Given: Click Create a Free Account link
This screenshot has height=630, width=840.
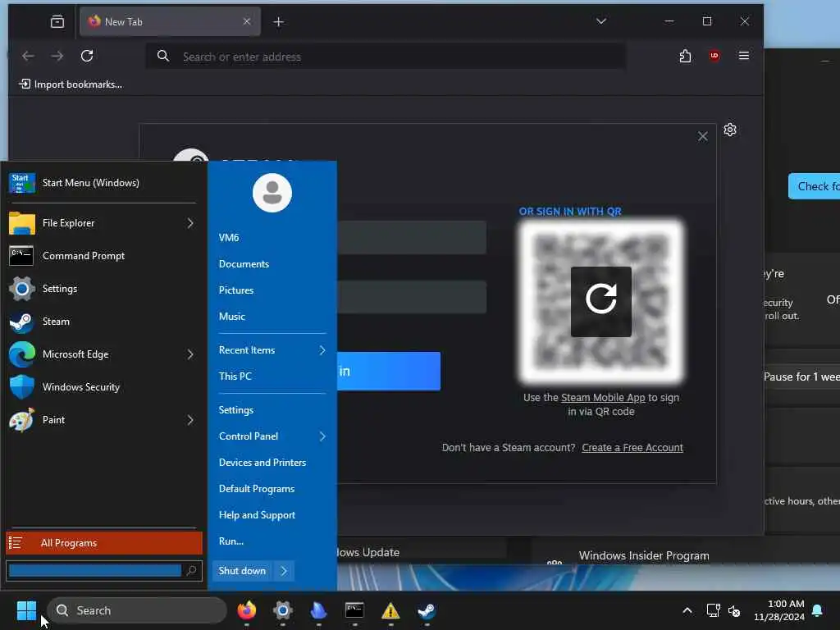Looking at the screenshot, I should click(x=632, y=447).
